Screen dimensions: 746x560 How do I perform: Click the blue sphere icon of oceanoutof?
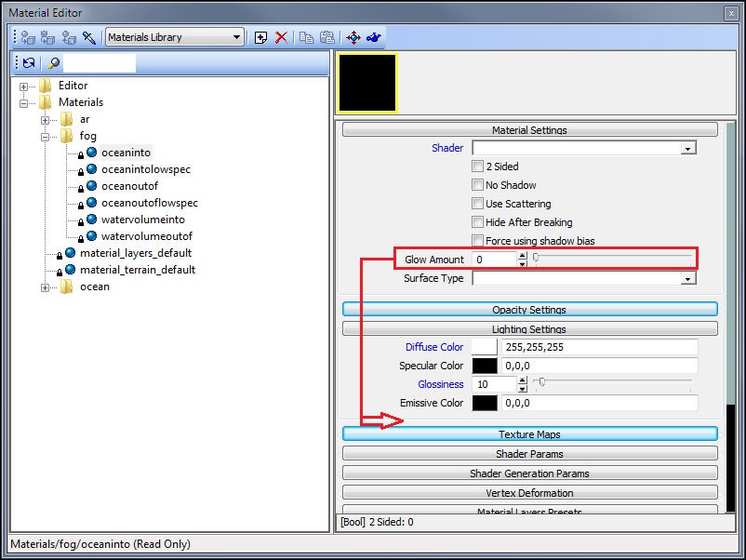click(92, 185)
